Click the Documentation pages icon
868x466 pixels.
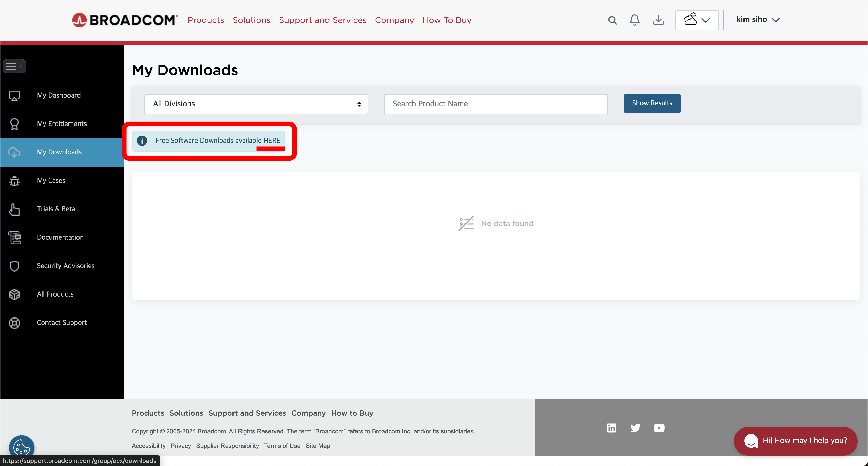coord(14,238)
